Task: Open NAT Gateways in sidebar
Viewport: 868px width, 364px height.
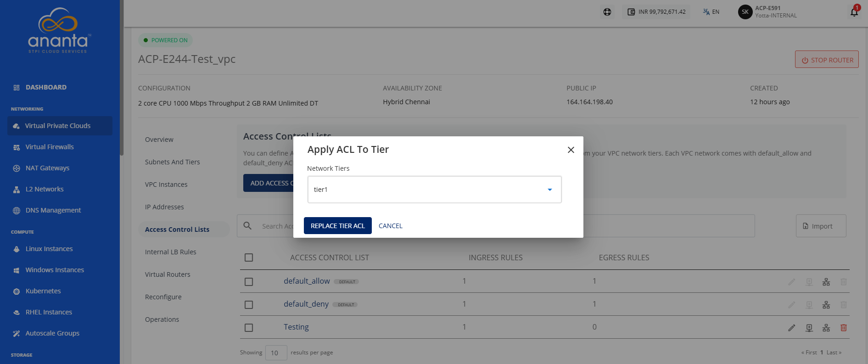Action: pos(47,168)
